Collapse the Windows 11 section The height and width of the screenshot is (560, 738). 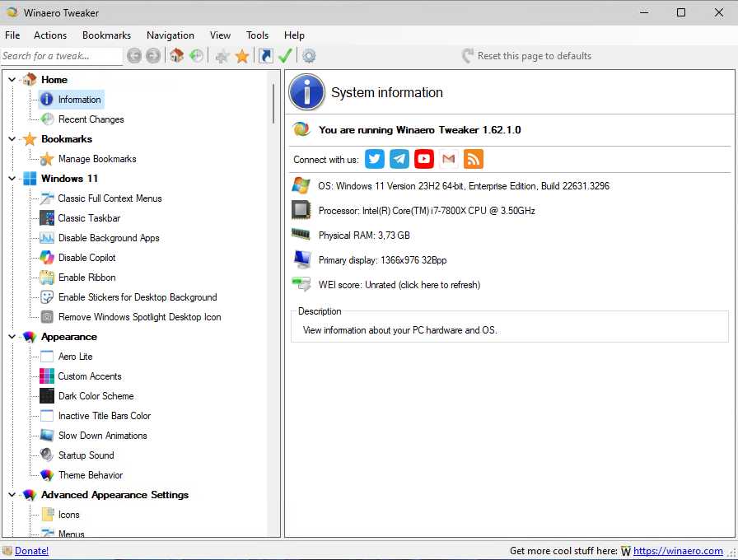[x=12, y=178]
